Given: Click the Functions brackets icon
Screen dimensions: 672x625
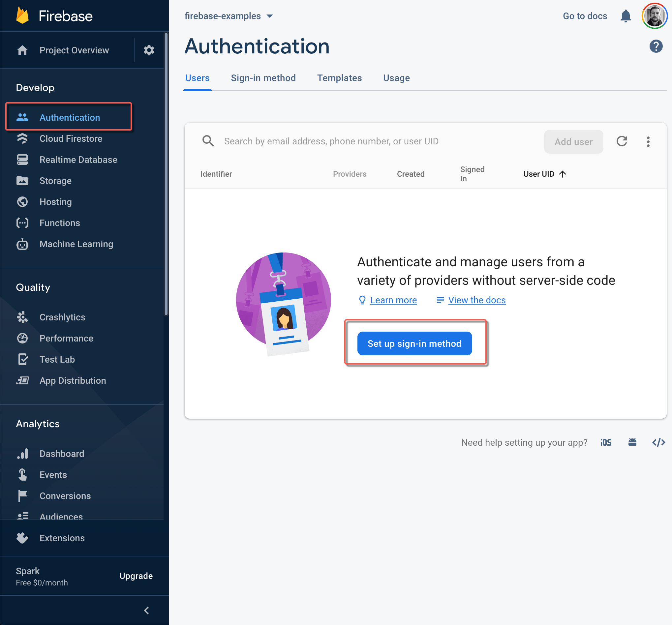Looking at the screenshot, I should (x=22, y=223).
